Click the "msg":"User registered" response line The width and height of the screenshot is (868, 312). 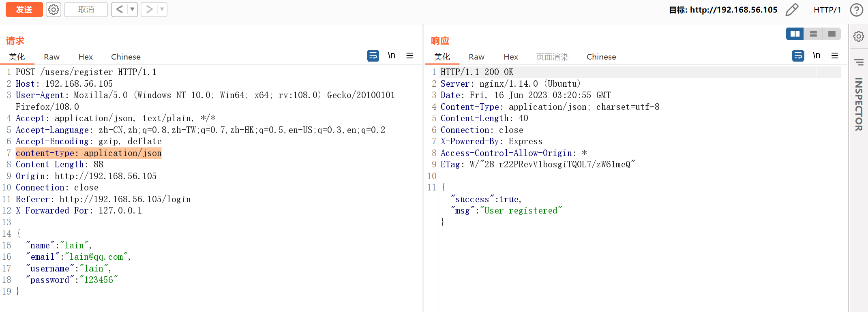(506, 211)
